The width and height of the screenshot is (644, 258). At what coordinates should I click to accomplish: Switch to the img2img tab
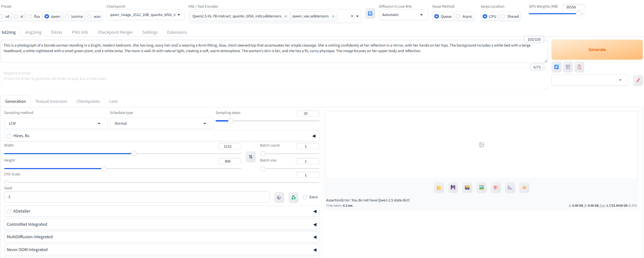coord(33,32)
